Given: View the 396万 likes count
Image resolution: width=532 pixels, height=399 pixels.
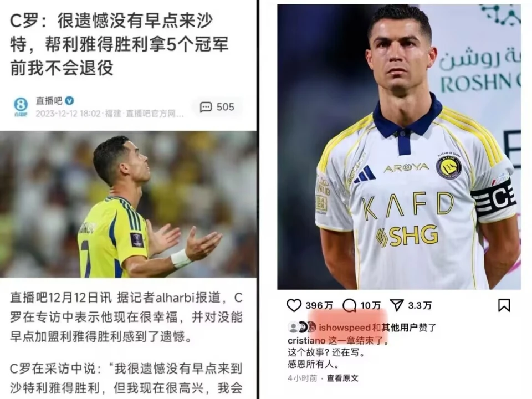Looking at the screenshot, I should tap(319, 305).
